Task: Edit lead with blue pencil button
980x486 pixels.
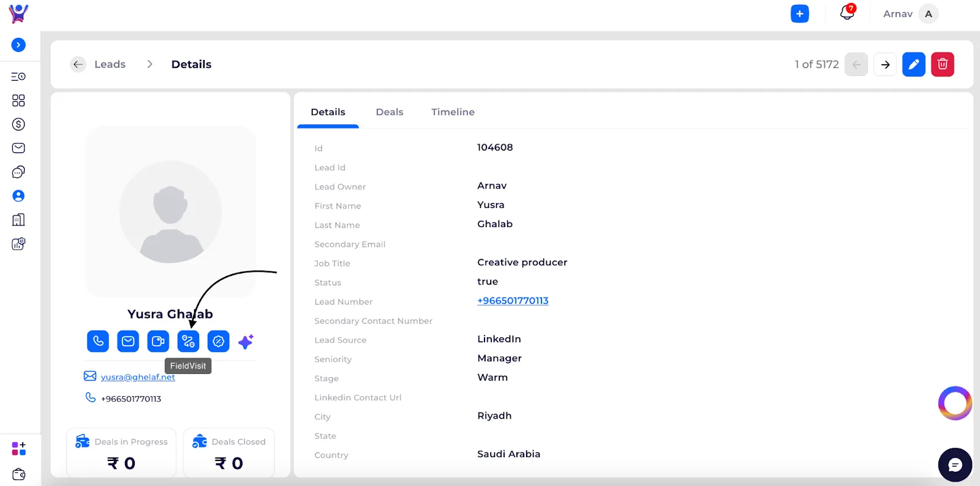Action: point(914,64)
